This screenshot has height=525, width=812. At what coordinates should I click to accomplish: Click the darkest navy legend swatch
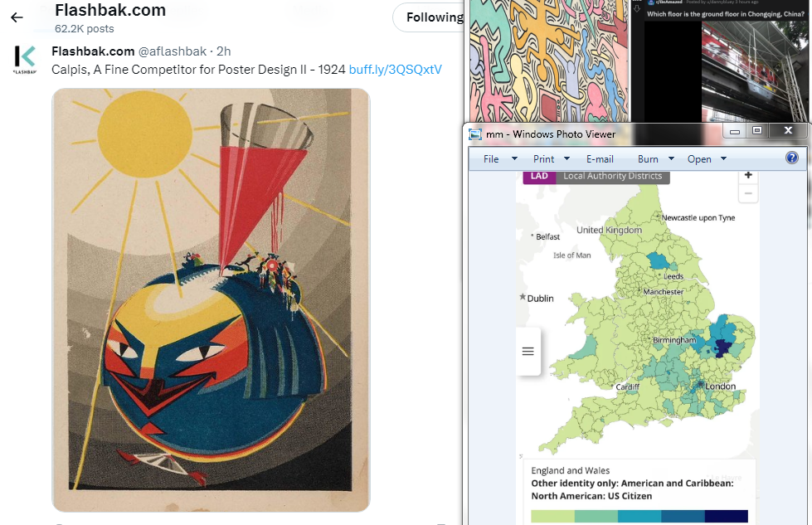(x=727, y=516)
